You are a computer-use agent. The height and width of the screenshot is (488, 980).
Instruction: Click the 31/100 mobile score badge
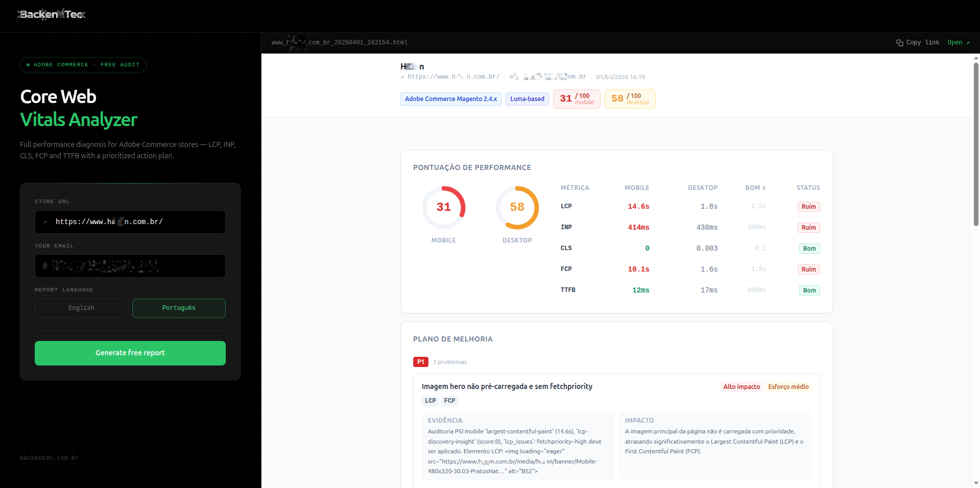tap(576, 99)
